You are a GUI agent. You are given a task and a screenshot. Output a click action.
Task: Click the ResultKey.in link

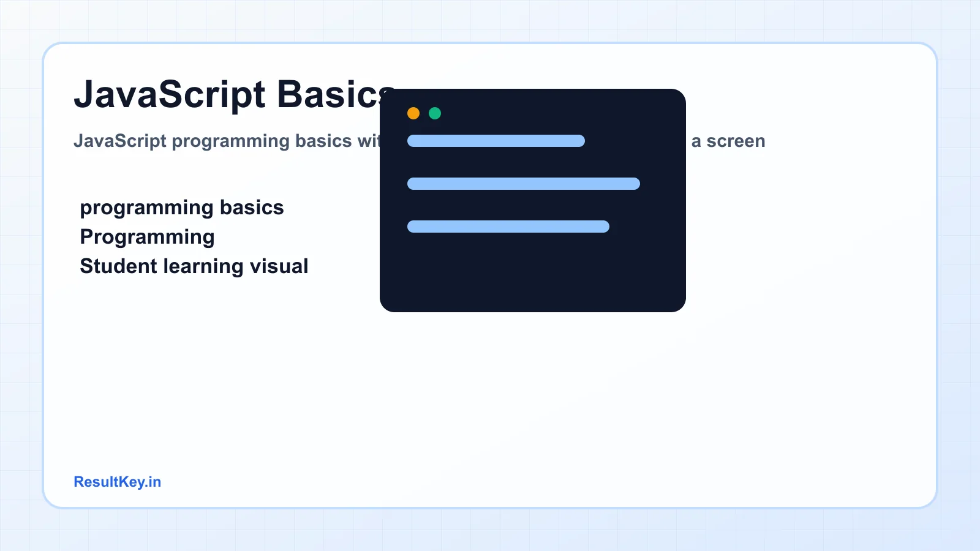coord(117,482)
